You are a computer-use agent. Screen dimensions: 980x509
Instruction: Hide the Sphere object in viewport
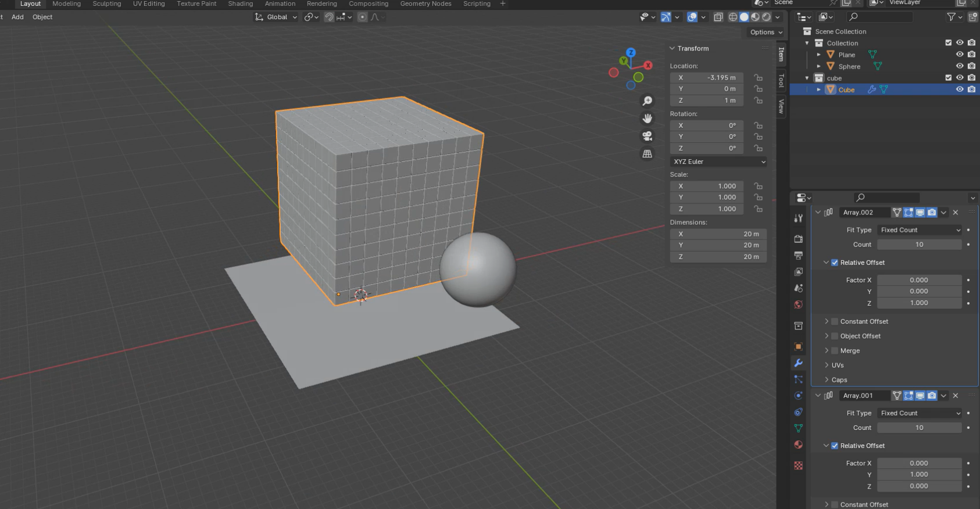[960, 66]
